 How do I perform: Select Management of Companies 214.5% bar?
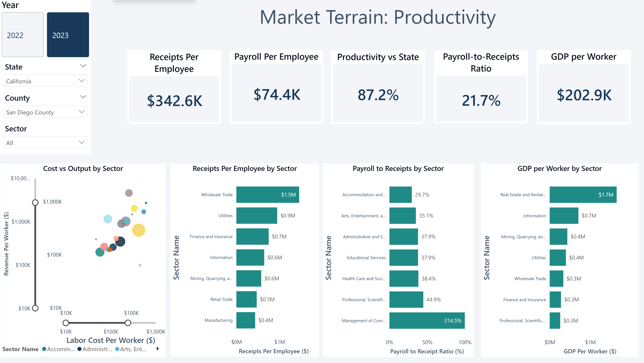[x=427, y=320]
